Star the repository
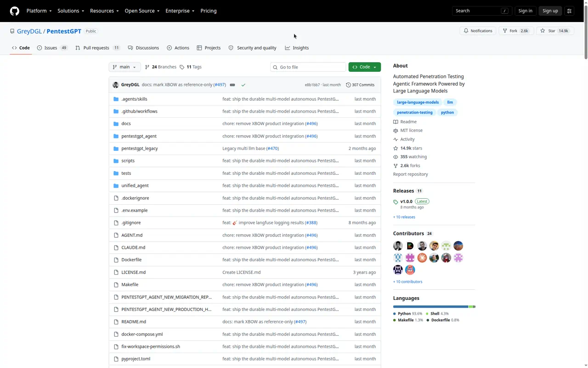The height and width of the screenshot is (368, 588). pos(555,31)
